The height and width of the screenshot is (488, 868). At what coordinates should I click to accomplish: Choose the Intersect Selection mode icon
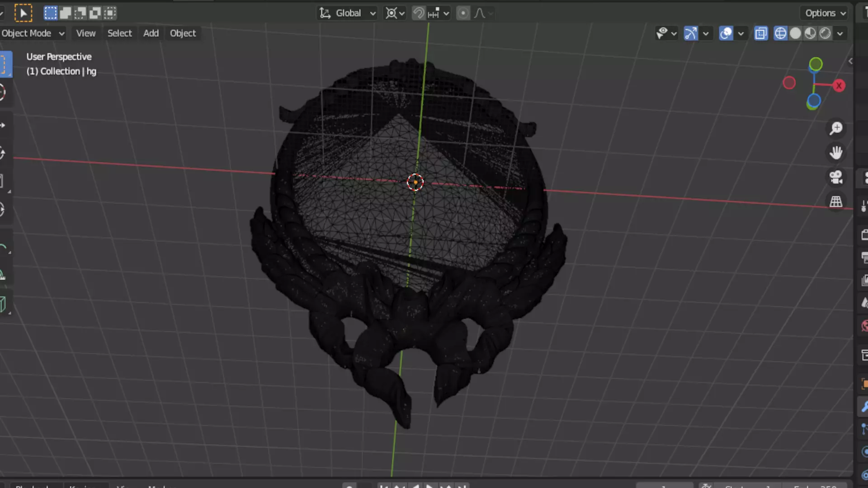(110, 13)
